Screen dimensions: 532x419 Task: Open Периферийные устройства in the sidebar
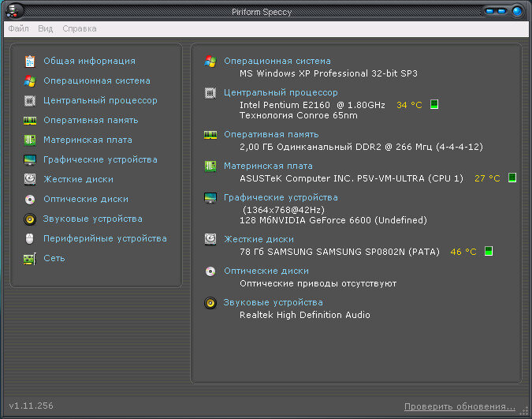(x=105, y=238)
